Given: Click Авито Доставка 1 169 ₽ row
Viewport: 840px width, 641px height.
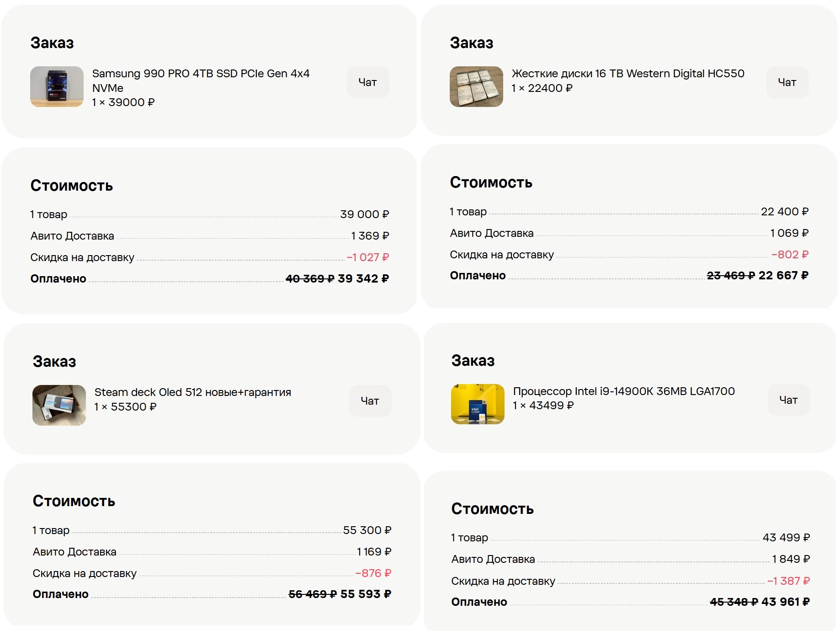Looking at the screenshot, I should click(212, 552).
